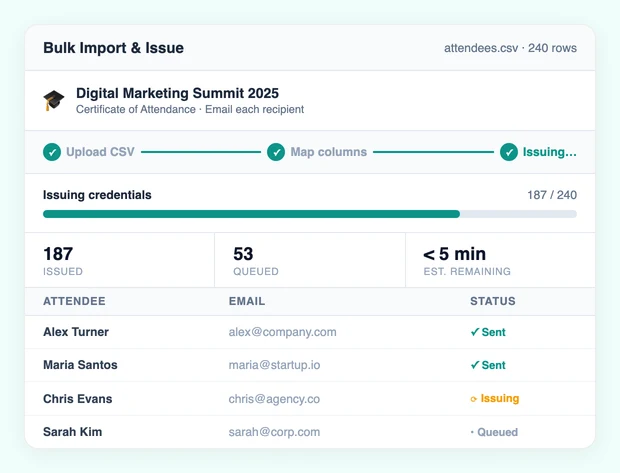Click the ATTENDEE column header

click(x=74, y=301)
